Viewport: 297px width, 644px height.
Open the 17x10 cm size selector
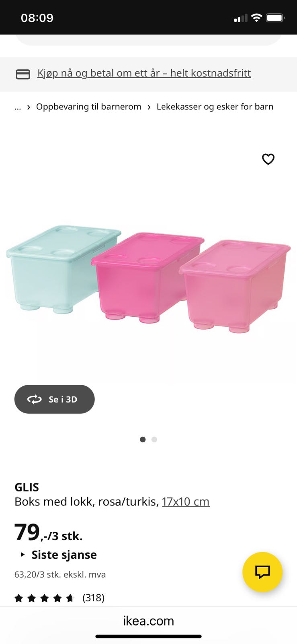click(186, 502)
